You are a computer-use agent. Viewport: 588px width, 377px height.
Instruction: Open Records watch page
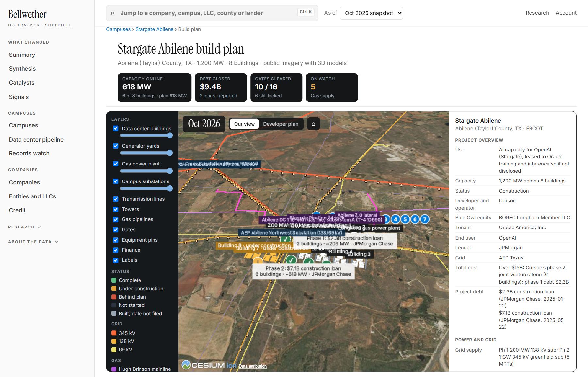coord(29,153)
